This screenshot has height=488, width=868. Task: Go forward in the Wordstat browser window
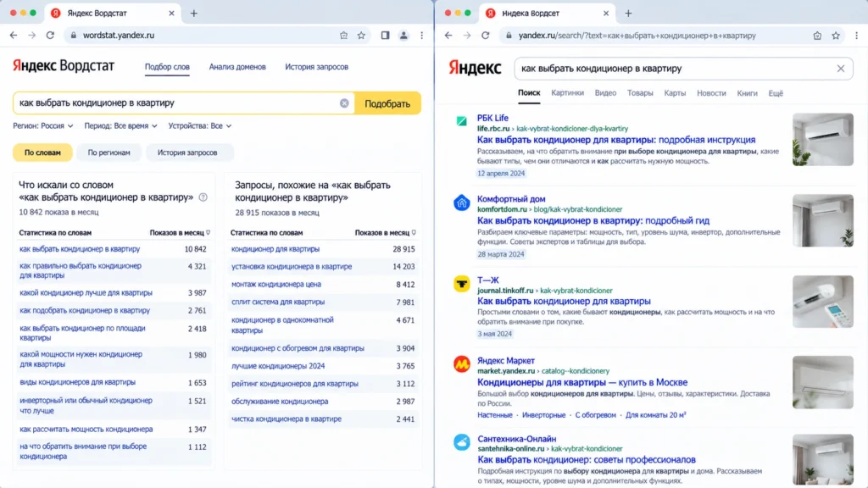31,35
